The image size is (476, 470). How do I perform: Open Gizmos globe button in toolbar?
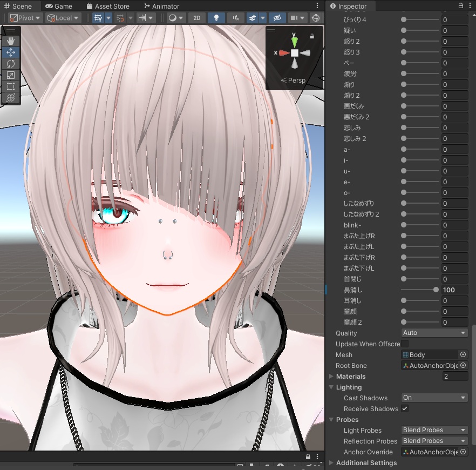click(x=316, y=18)
